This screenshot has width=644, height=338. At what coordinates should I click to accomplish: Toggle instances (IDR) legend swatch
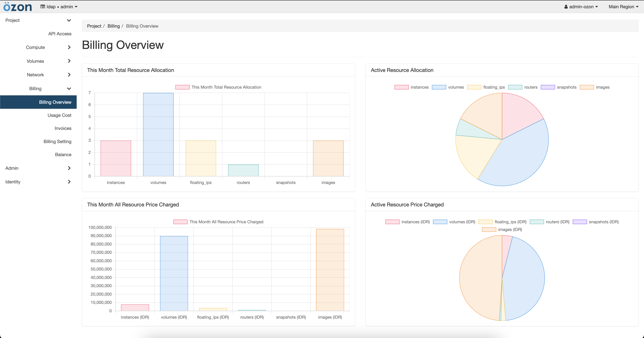point(392,222)
